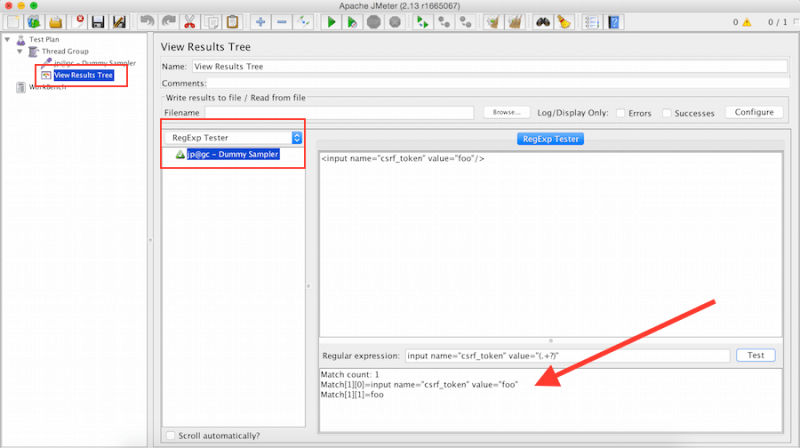Select Thread Group in the tree

(x=65, y=51)
